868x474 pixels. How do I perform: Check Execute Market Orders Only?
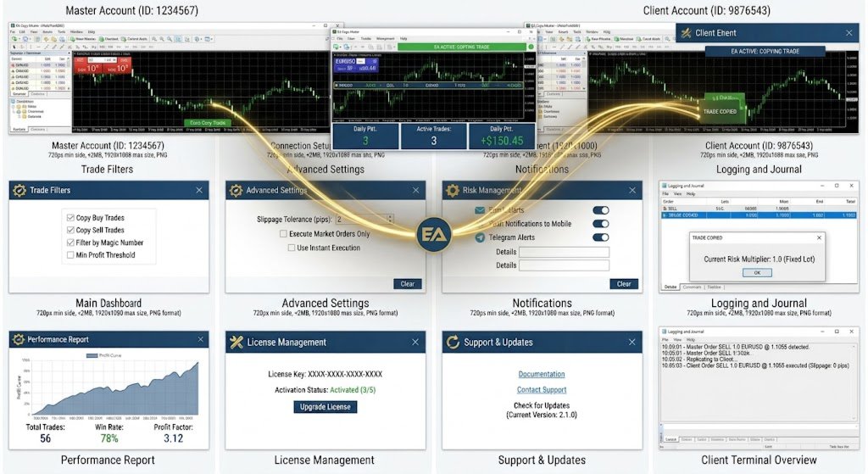(283, 234)
